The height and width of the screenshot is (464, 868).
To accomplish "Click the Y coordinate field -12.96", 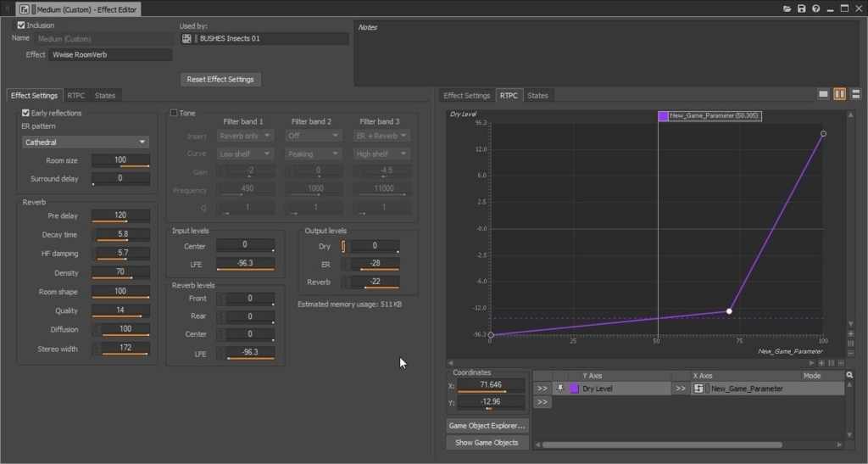I will coord(491,403).
